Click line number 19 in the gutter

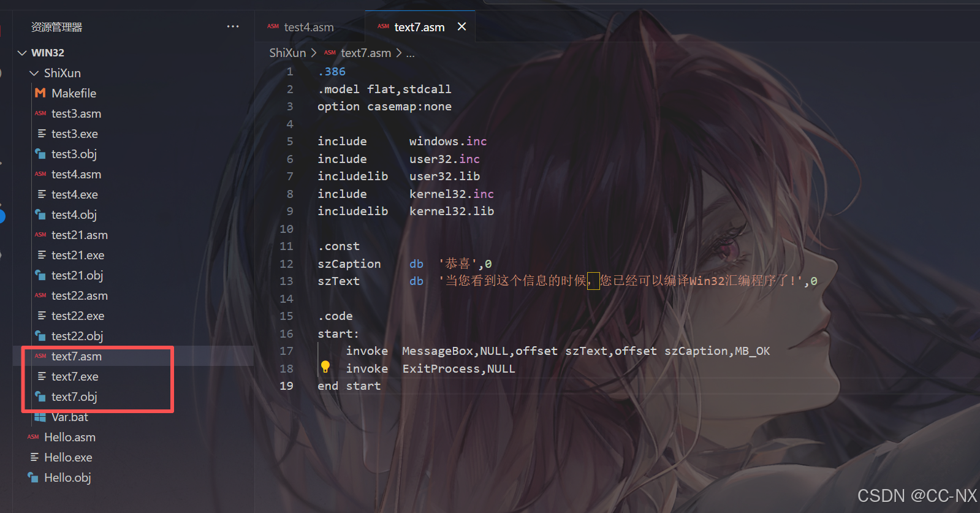pyautogui.click(x=286, y=386)
